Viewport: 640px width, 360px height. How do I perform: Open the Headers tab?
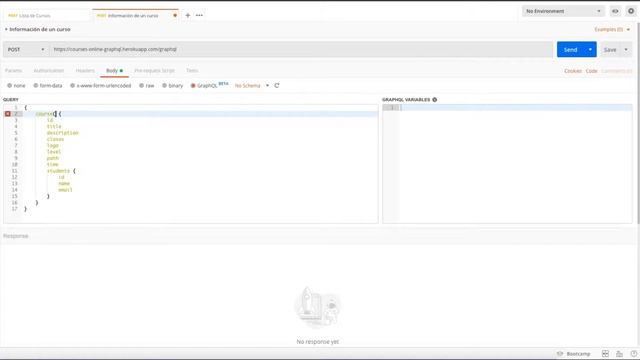pos(85,71)
